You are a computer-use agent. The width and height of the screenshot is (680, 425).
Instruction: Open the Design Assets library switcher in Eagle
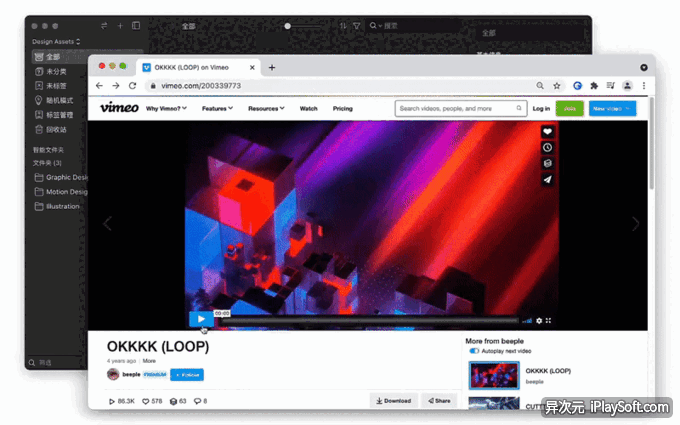pyautogui.click(x=56, y=42)
